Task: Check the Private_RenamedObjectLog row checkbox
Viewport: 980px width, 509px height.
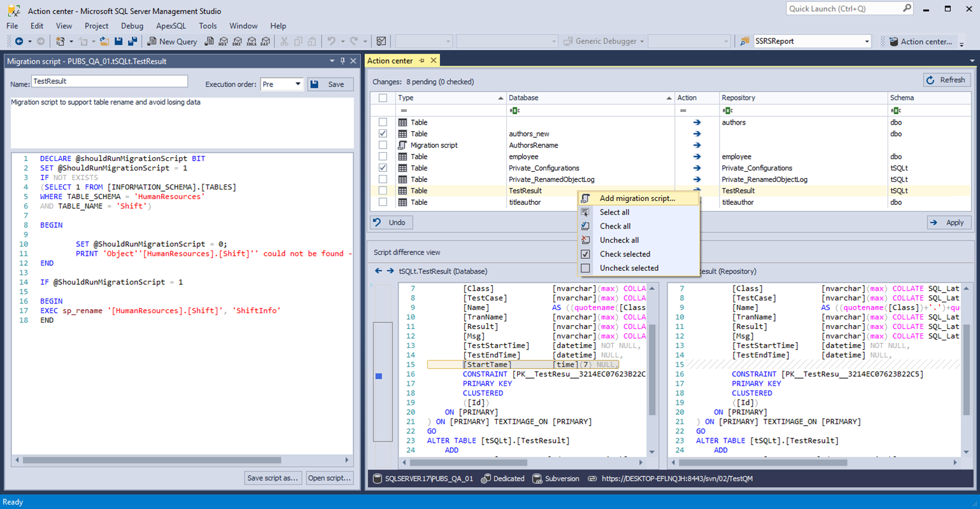Action: pos(383,179)
